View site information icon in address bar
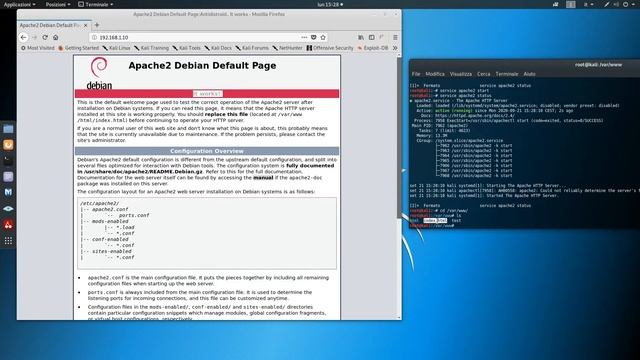640x360 pixels. pyautogui.click(x=94, y=37)
